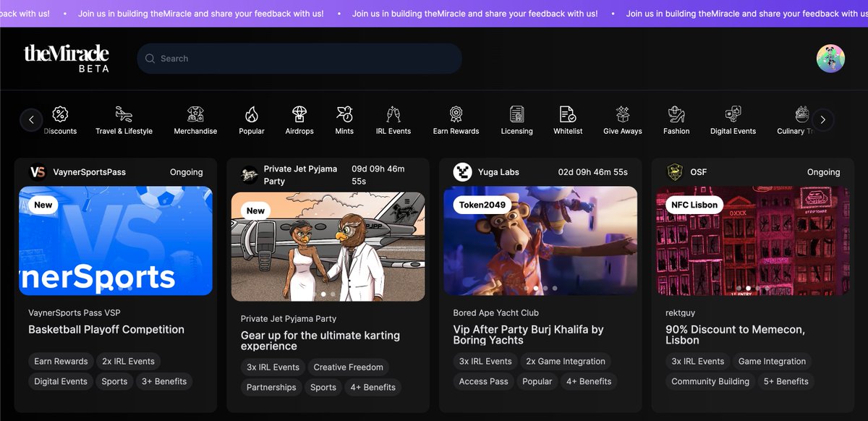Click VaynerSportsPass creator name
The image size is (868, 421).
point(90,172)
